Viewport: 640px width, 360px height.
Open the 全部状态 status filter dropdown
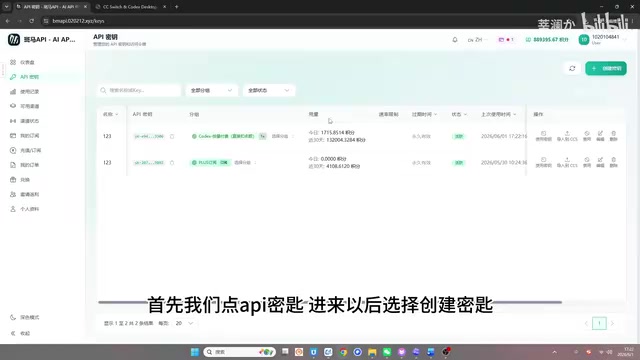click(x=269, y=90)
